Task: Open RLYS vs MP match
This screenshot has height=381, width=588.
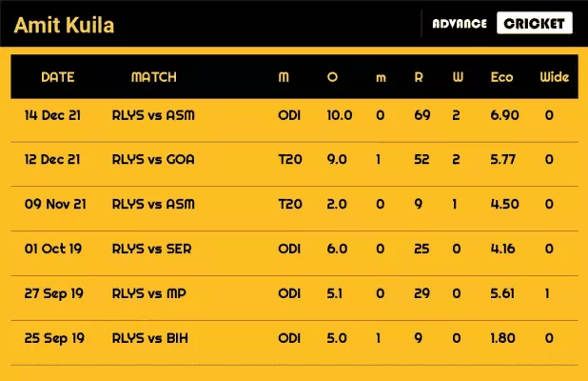Action: click(x=150, y=293)
